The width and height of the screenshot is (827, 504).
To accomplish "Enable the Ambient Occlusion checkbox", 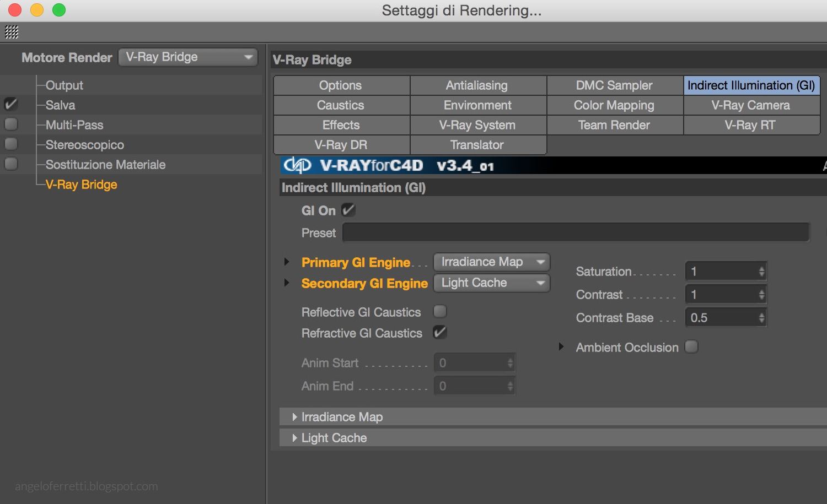I will tap(691, 346).
